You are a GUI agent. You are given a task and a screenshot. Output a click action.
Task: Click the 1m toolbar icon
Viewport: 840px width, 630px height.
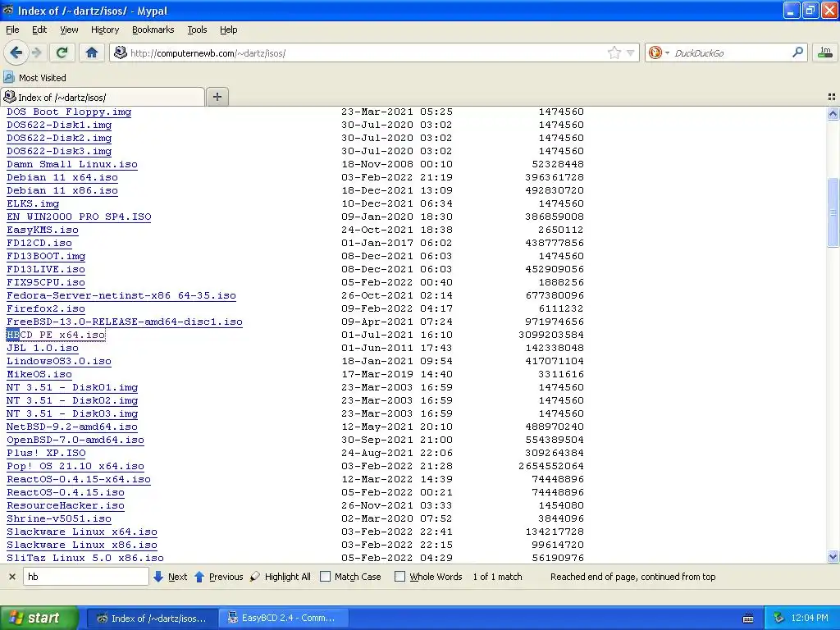(825, 52)
